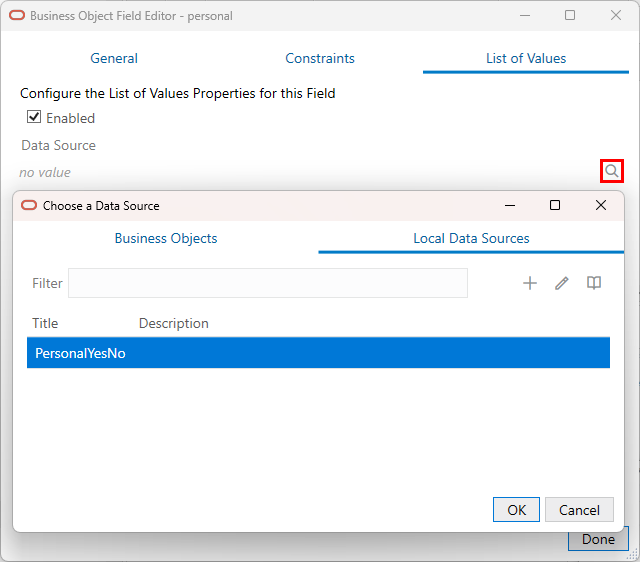Click the Filter text field
Screen dimensions: 640x562
click(267, 283)
